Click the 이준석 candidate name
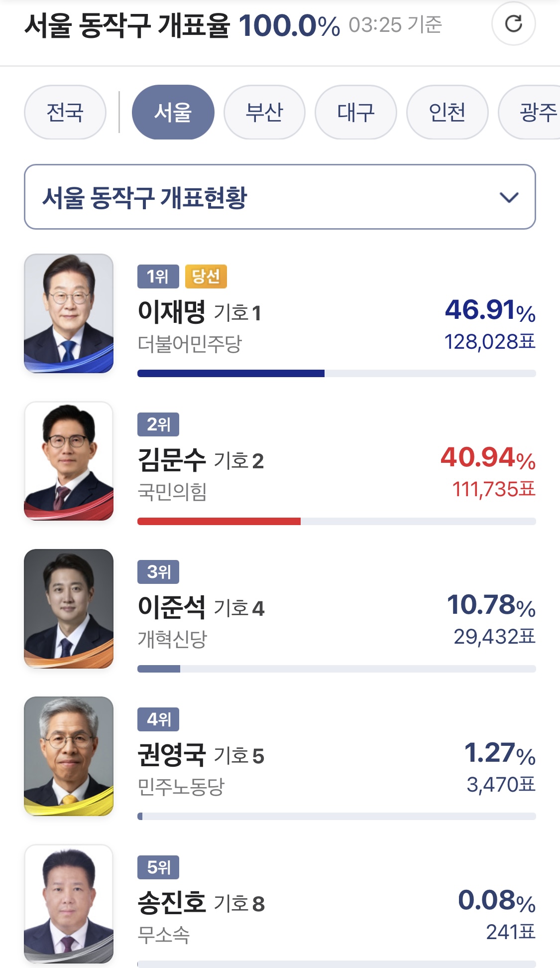Viewport: 560px width, 968px height. (x=172, y=607)
